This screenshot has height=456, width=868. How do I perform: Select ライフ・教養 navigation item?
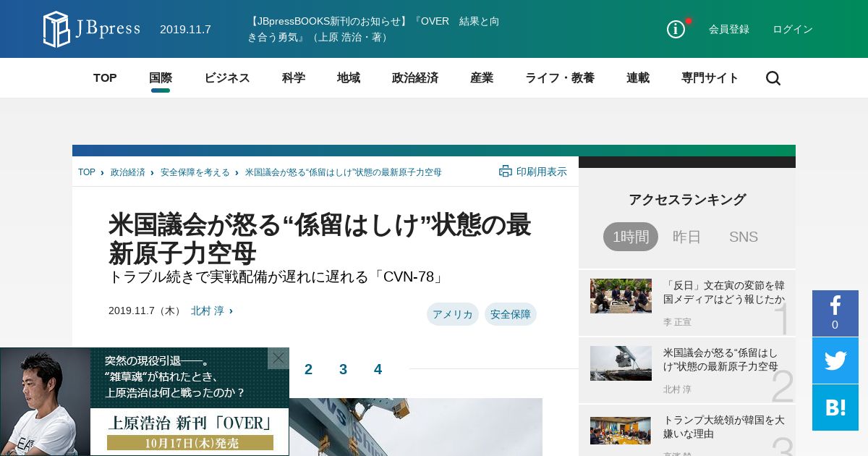click(560, 78)
